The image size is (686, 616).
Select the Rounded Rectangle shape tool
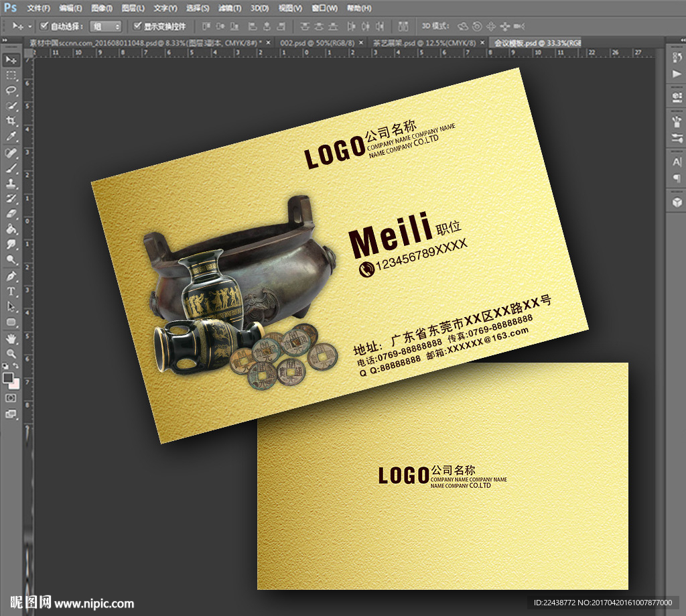(x=11, y=322)
